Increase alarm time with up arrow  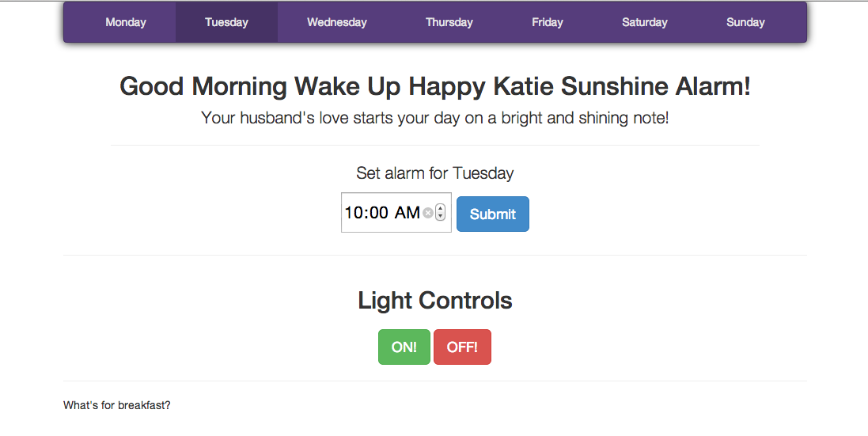(441, 209)
